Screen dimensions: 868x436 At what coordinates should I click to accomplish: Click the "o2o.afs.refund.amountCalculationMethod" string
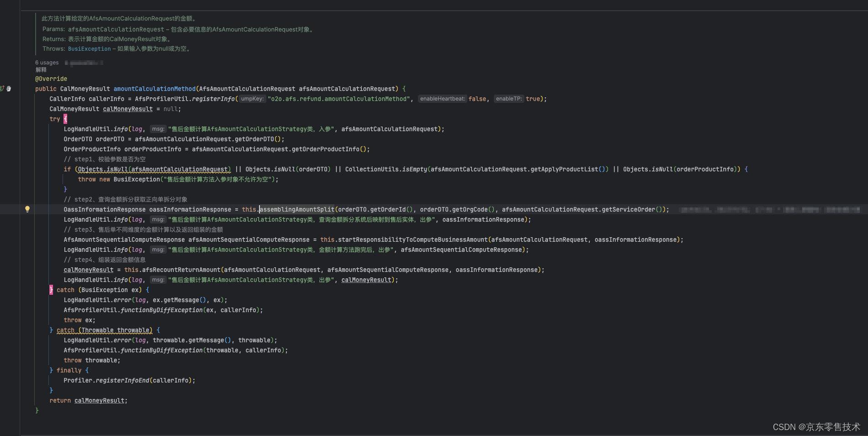(x=339, y=99)
